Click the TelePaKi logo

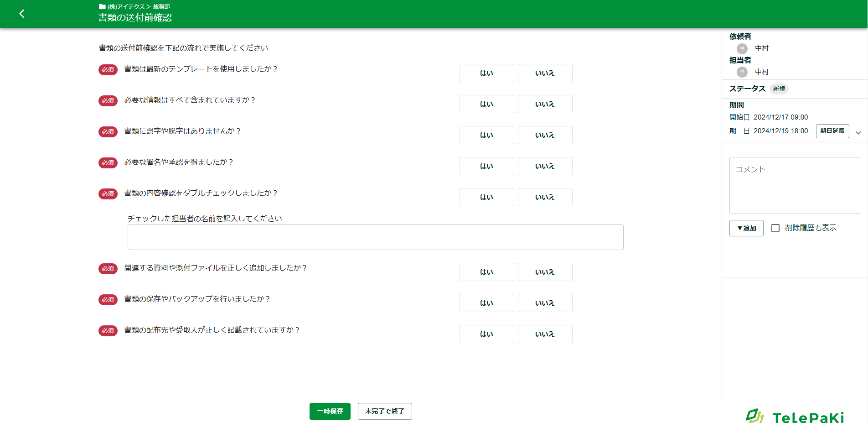[795, 417]
